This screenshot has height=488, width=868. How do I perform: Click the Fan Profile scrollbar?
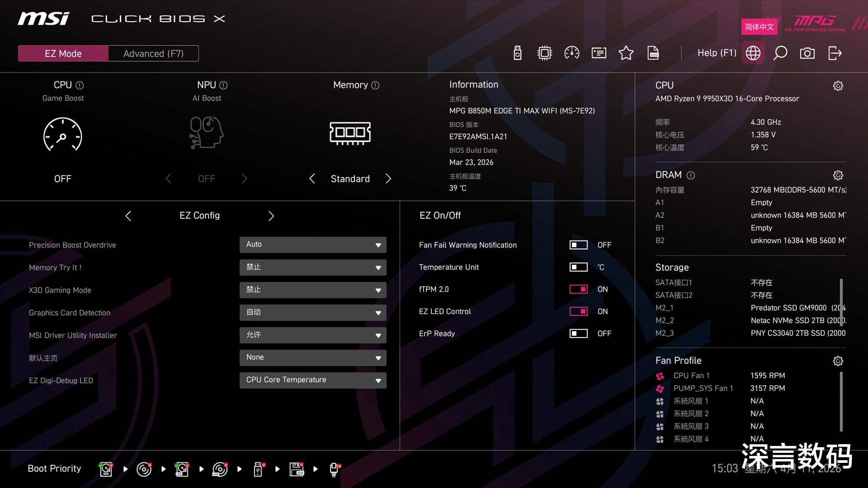pos(841,401)
